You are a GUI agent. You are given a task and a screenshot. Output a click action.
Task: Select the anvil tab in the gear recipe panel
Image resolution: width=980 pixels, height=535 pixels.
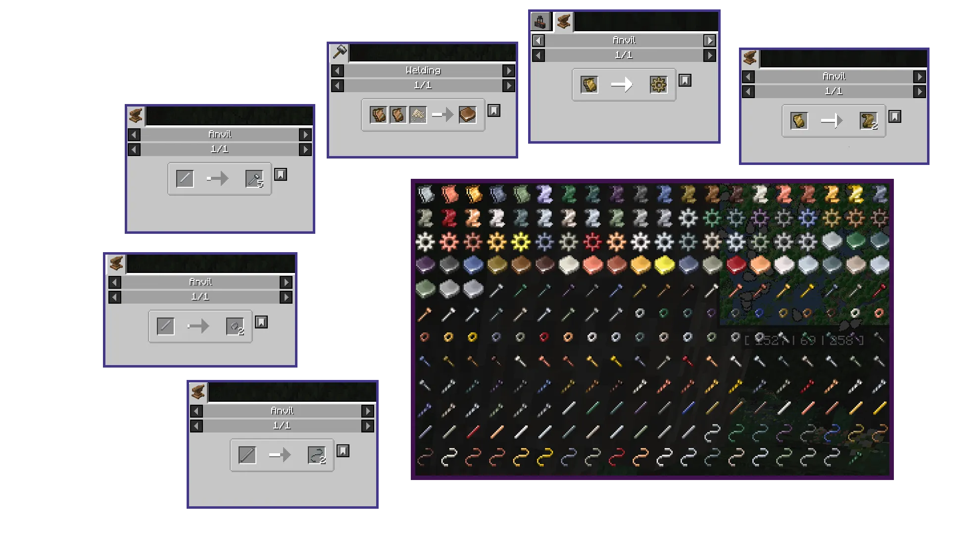point(563,22)
